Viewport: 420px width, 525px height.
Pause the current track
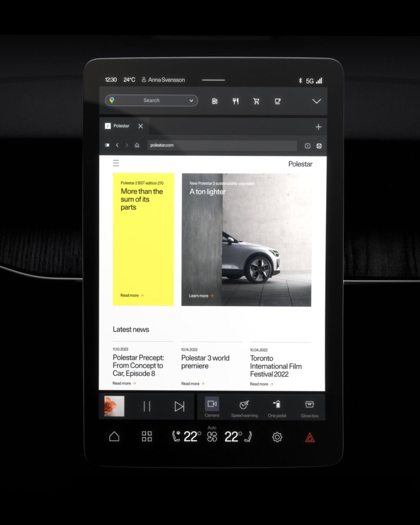[147, 406]
